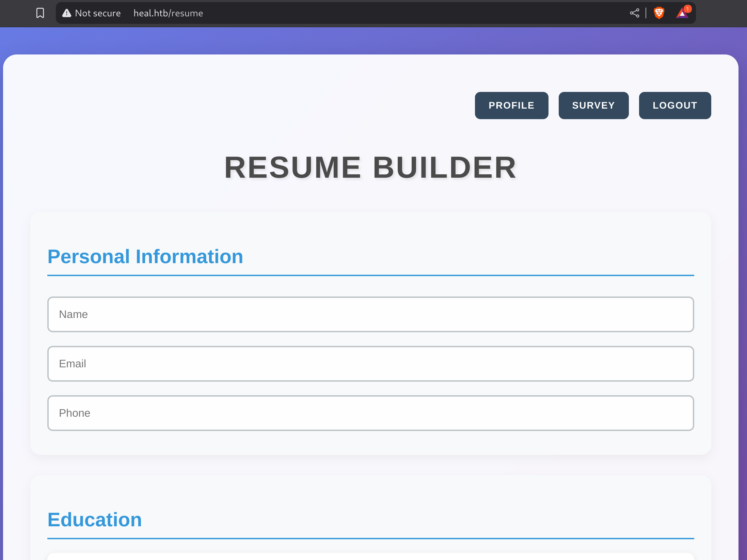This screenshot has width=747, height=560.
Task: Click the bookmark icon in the toolbar
Action: tap(40, 13)
